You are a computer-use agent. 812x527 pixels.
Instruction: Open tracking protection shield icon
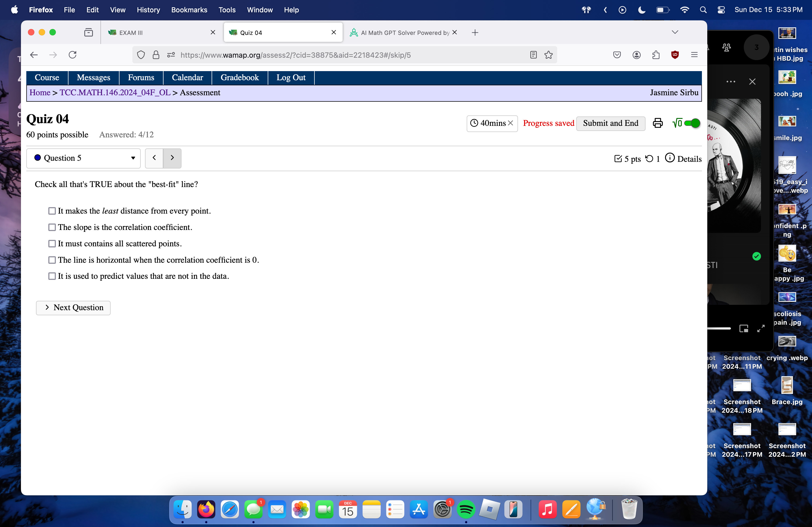point(140,55)
